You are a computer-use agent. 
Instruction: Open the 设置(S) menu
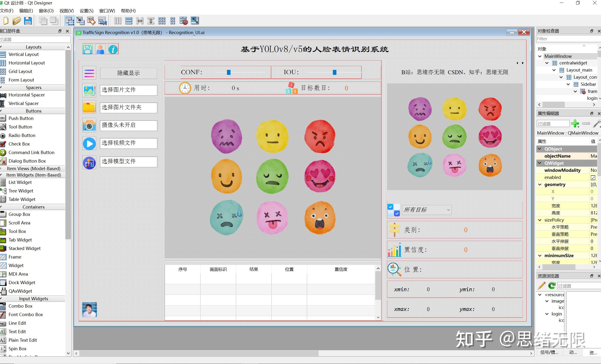86,11
